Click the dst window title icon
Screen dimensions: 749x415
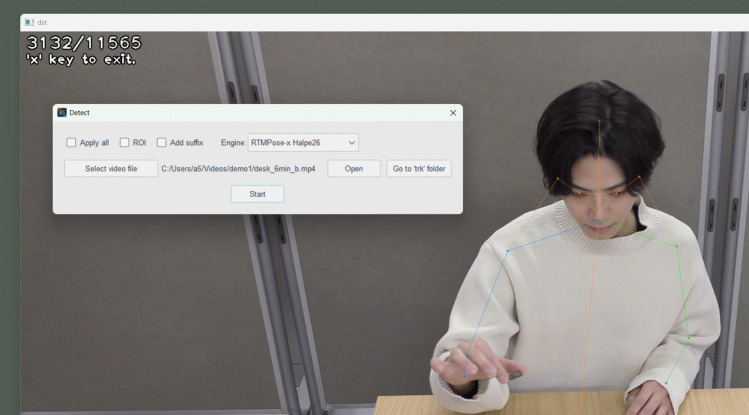29,22
